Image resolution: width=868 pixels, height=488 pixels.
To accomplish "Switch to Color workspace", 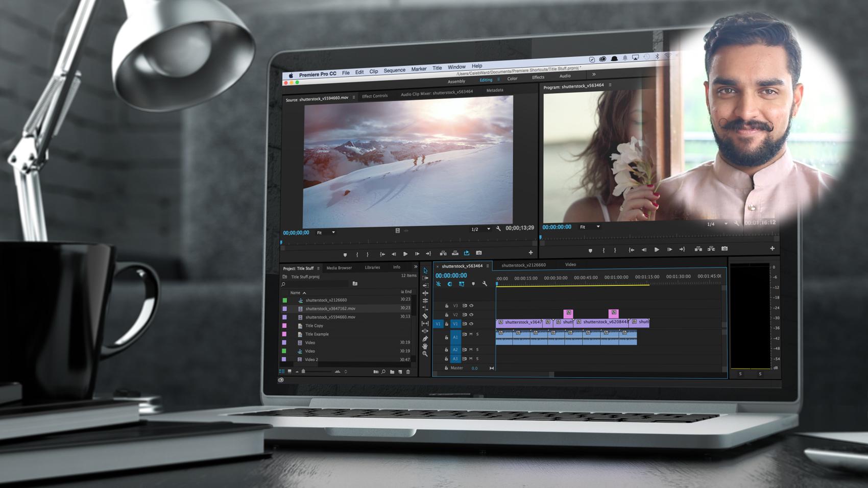I will click(x=512, y=79).
